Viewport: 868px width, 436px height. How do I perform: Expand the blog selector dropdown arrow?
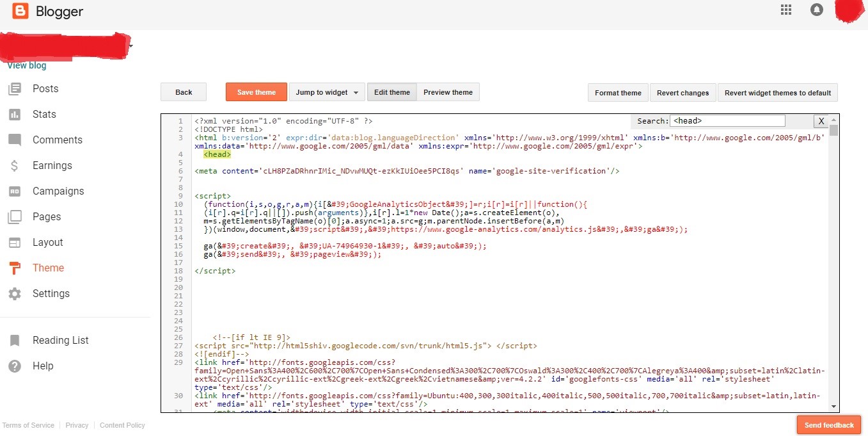(x=130, y=46)
